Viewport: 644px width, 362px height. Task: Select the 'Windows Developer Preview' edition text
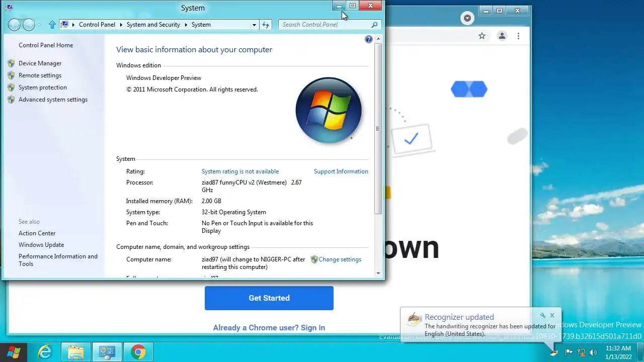click(164, 78)
